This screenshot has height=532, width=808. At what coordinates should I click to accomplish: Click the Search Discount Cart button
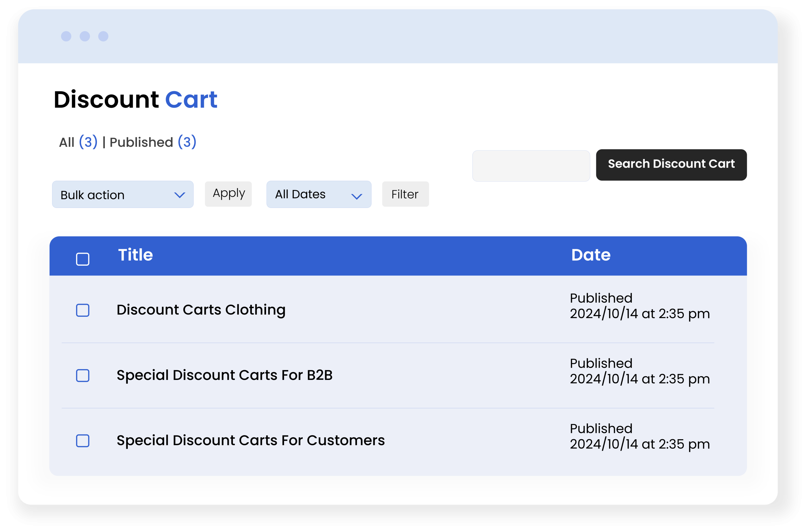click(x=671, y=165)
